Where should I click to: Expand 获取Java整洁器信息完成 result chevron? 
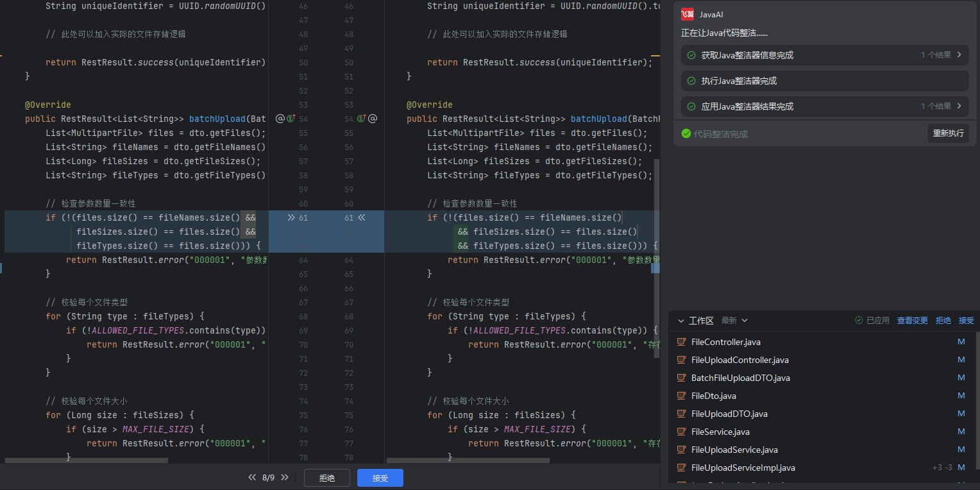tap(959, 55)
